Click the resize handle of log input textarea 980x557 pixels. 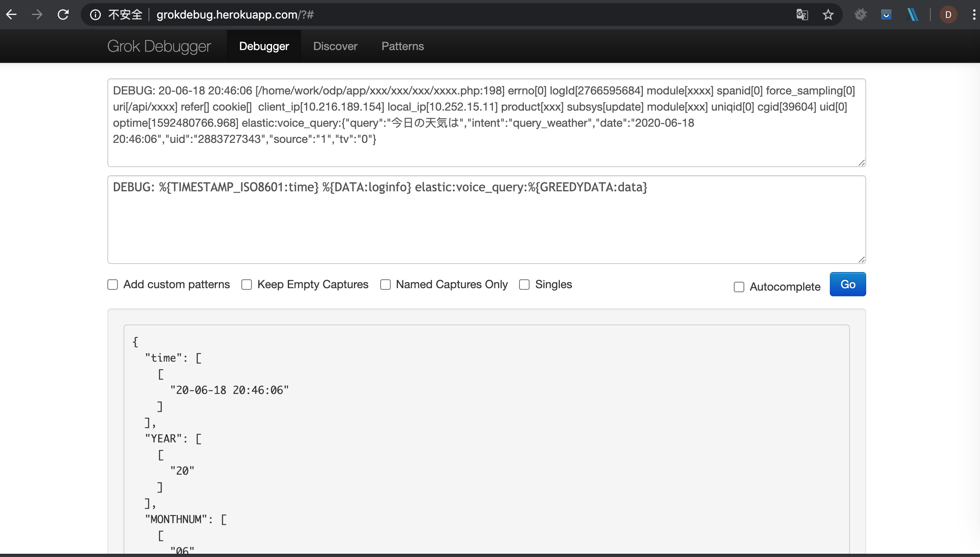point(861,163)
